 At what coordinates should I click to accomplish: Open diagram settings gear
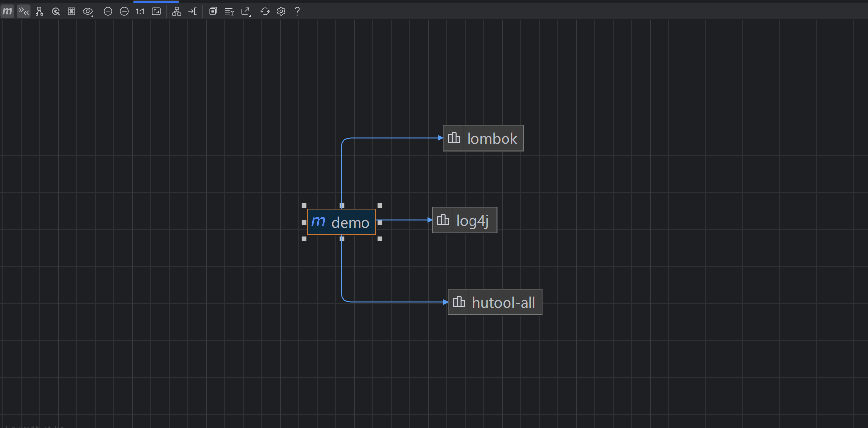point(281,11)
